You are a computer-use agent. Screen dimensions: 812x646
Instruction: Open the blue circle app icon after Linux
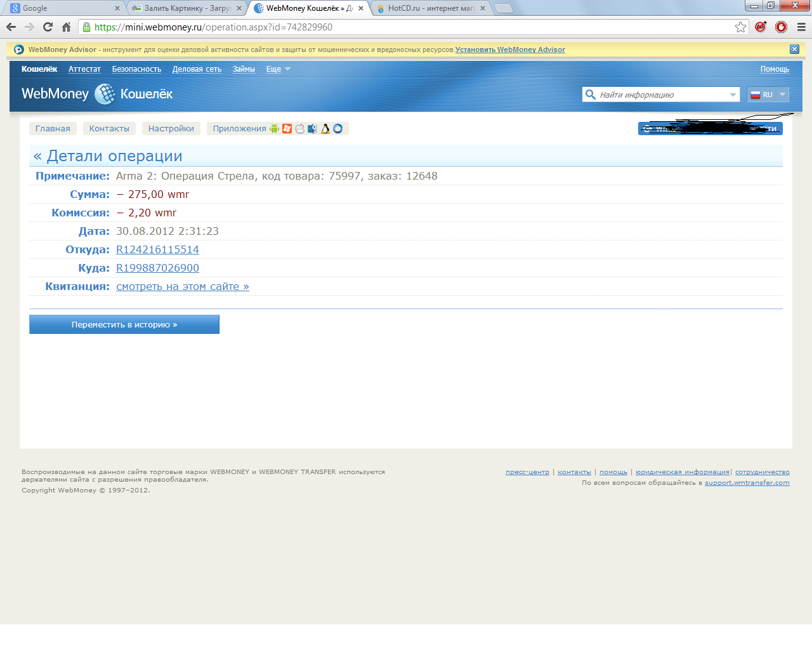[338, 129]
